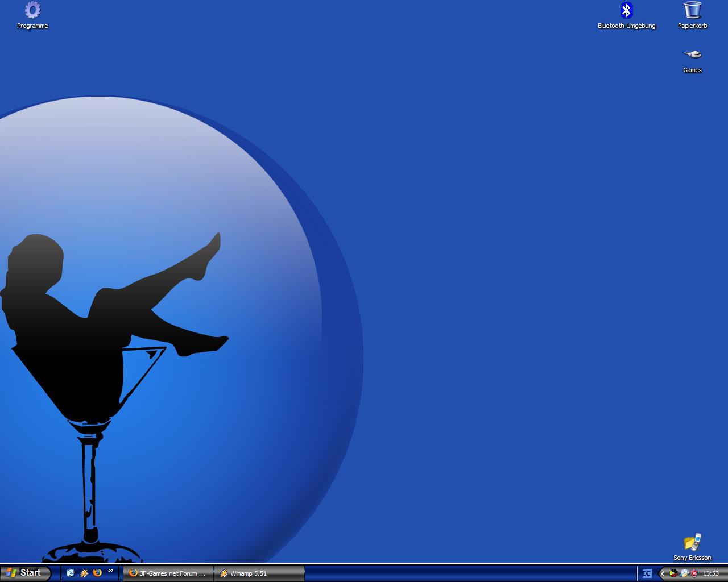Open the Start menu
The image size is (728, 582).
pos(25,573)
